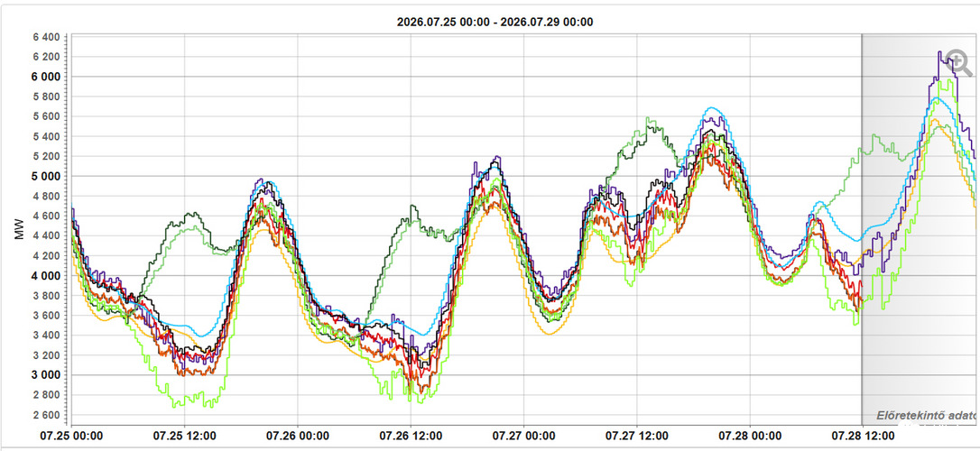Click the 3 600 y-axis label

(46, 316)
